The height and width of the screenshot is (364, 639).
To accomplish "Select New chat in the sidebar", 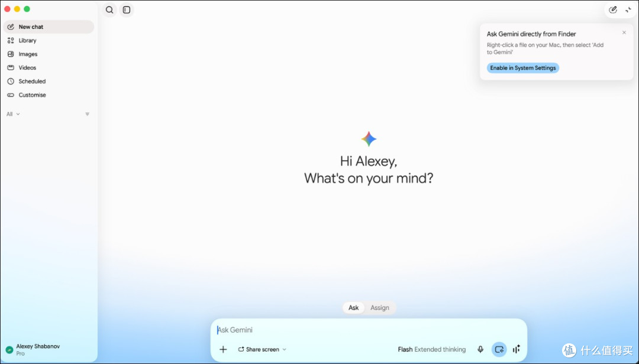I will pos(49,27).
